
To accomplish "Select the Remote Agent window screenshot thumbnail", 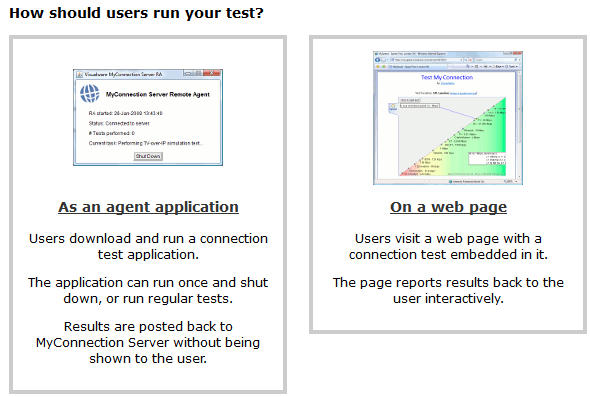I will point(148,117).
